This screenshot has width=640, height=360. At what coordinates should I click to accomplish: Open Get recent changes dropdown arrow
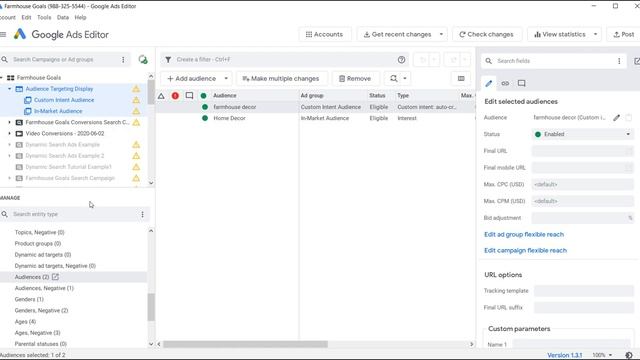(441, 34)
